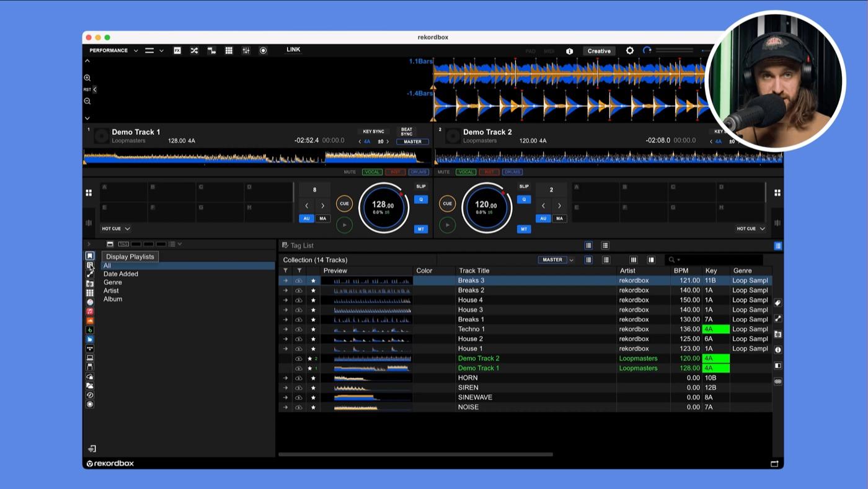The image size is (868, 489).
Task: Click the CUE button on deck 1
Action: click(344, 204)
